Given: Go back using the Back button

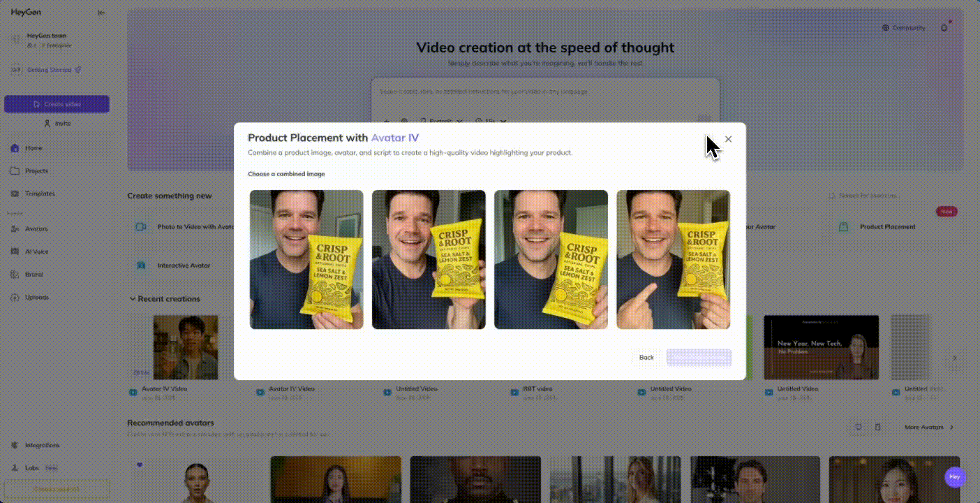Looking at the screenshot, I should pyautogui.click(x=646, y=357).
